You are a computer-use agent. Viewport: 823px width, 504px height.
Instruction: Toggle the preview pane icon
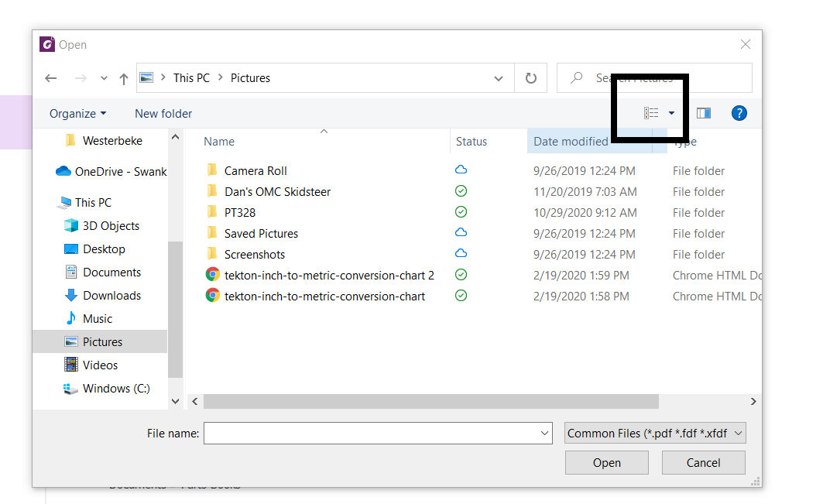pos(703,113)
